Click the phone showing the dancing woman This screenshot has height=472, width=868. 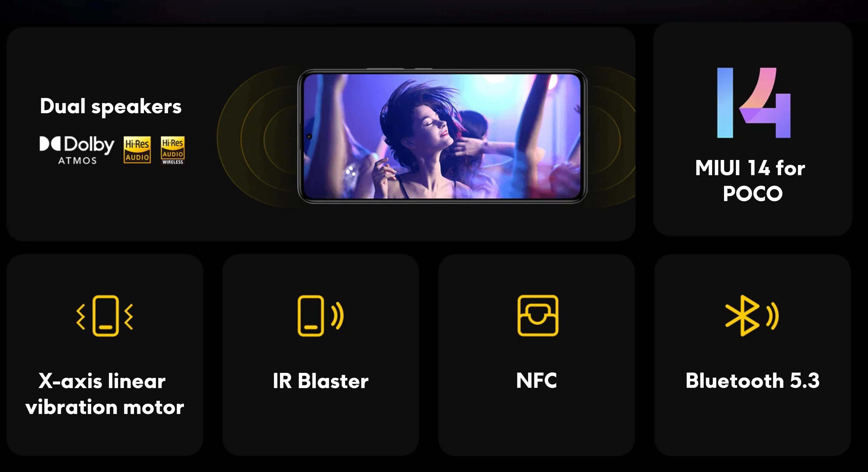pos(442,136)
